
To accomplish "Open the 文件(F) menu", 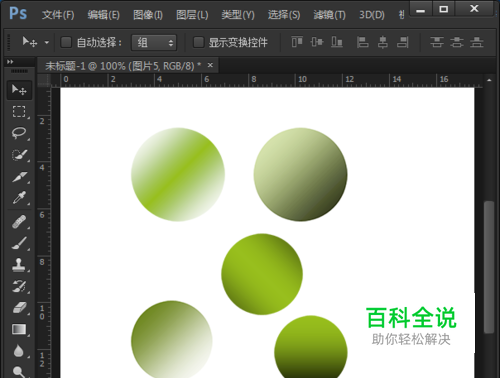I will point(58,15).
